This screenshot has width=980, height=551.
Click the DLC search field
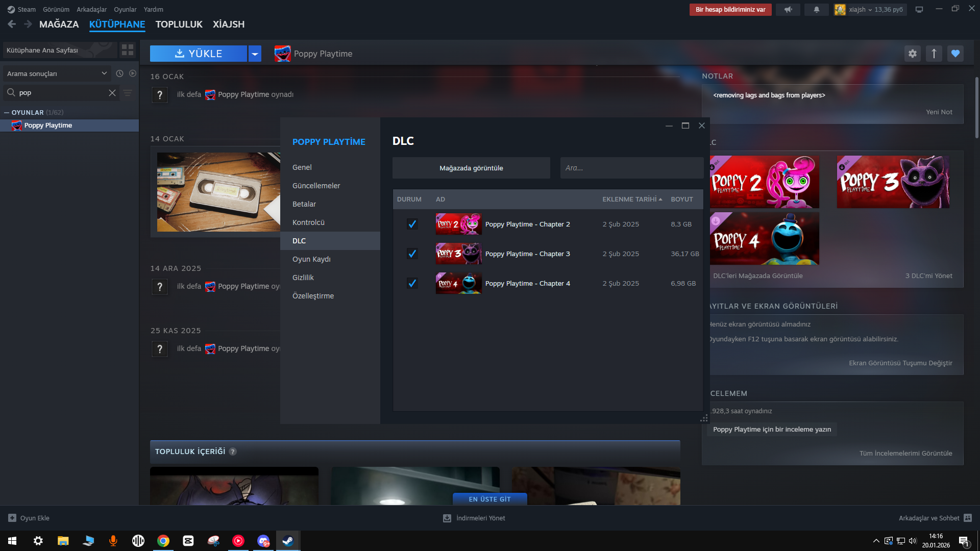click(x=632, y=168)
